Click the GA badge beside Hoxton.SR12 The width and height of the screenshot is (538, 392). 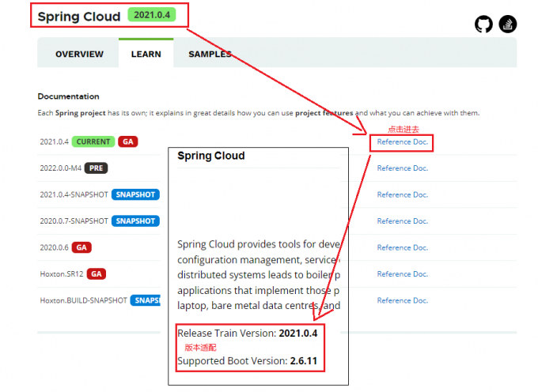coord(97,273)
